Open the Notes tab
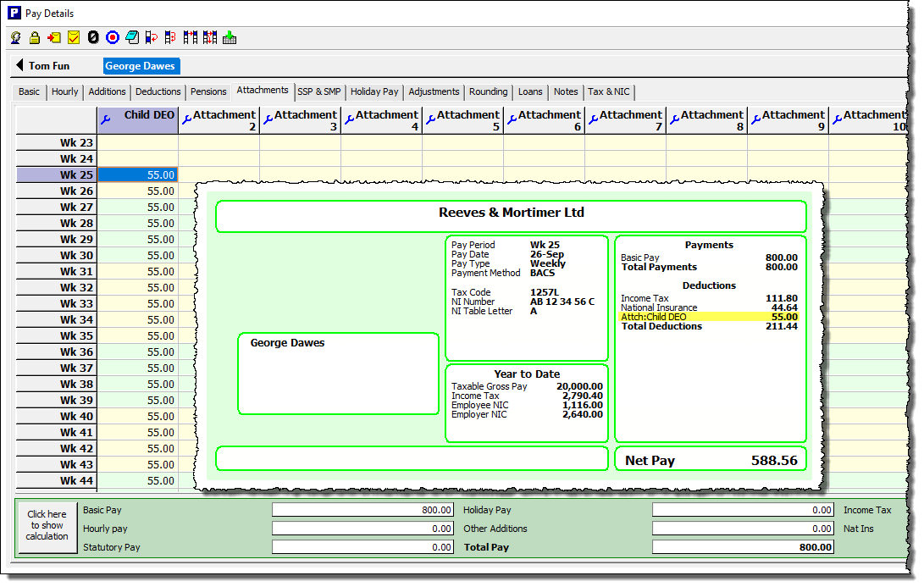924x587 pixels. 566,92
